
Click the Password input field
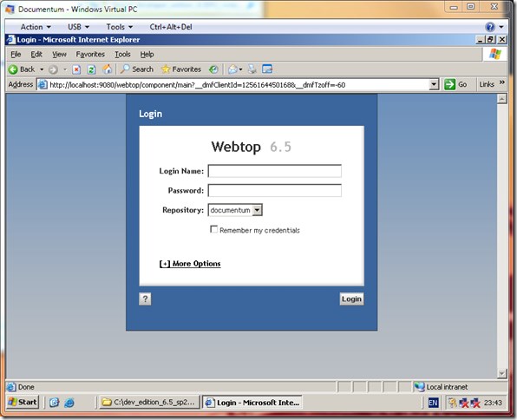(275, 190)
